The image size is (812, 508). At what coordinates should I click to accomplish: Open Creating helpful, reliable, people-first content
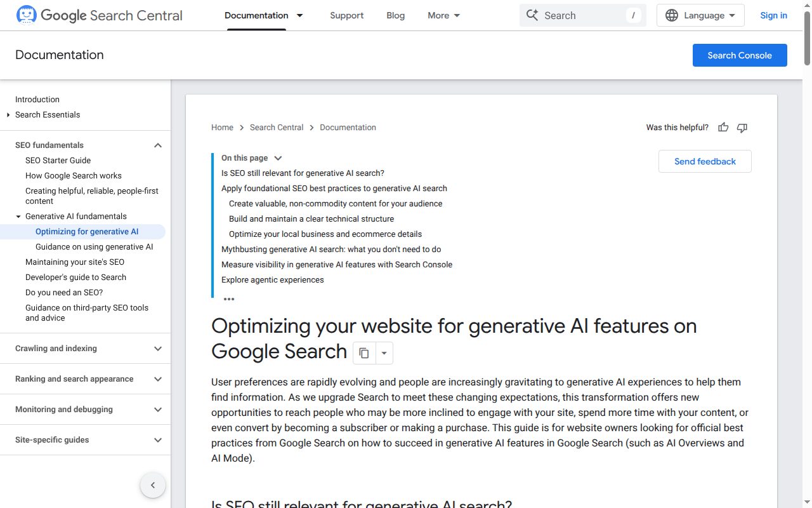point(92,196)
